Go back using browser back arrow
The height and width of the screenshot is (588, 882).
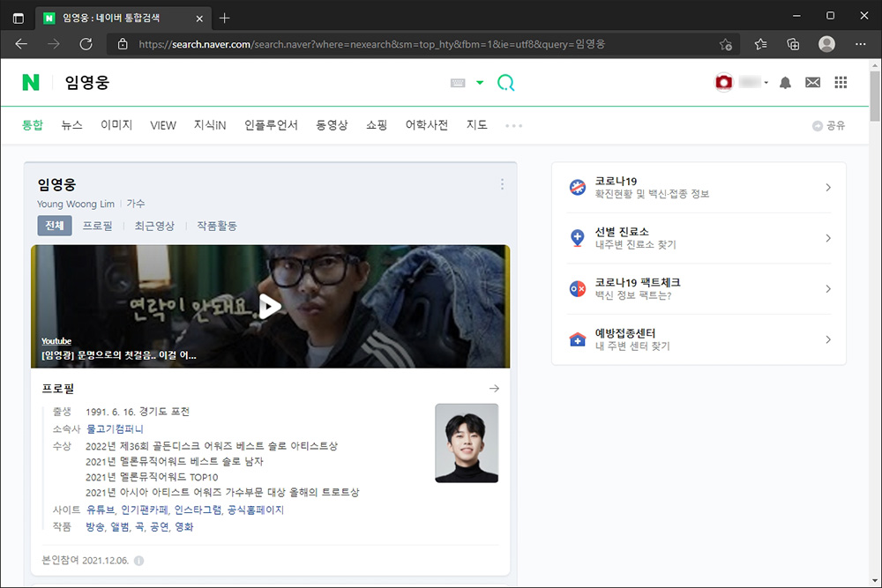coord(21,44)
